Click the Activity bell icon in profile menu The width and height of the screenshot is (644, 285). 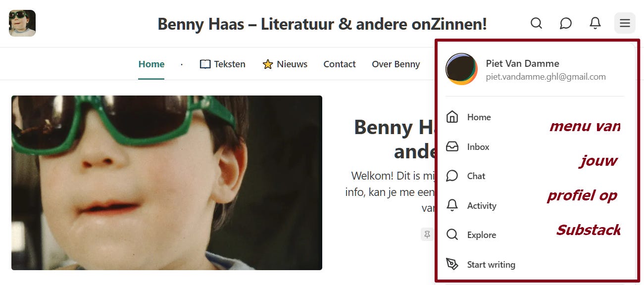(x=452, y=205)
